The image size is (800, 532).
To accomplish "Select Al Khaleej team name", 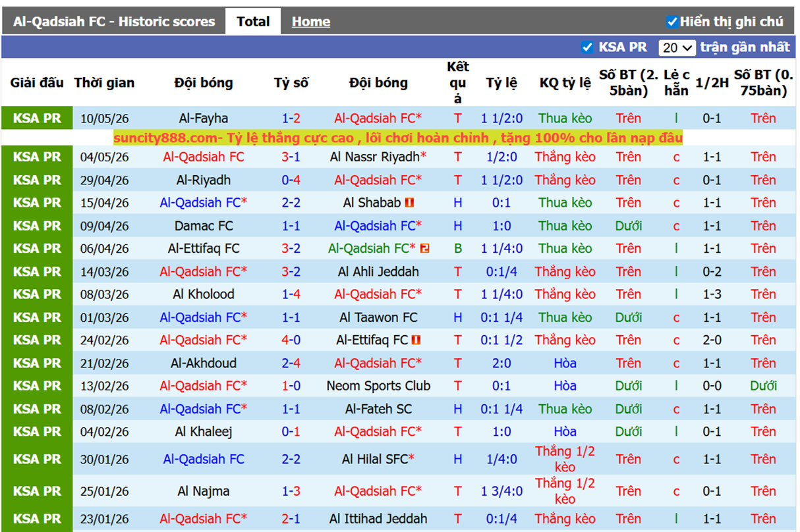I will tap(204, 432).
